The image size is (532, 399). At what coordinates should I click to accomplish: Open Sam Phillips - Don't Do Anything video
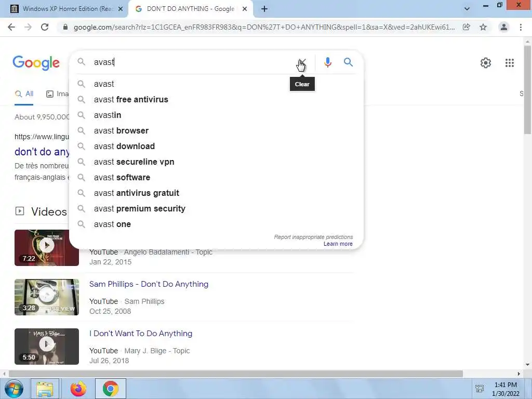[x=149, y=284]
